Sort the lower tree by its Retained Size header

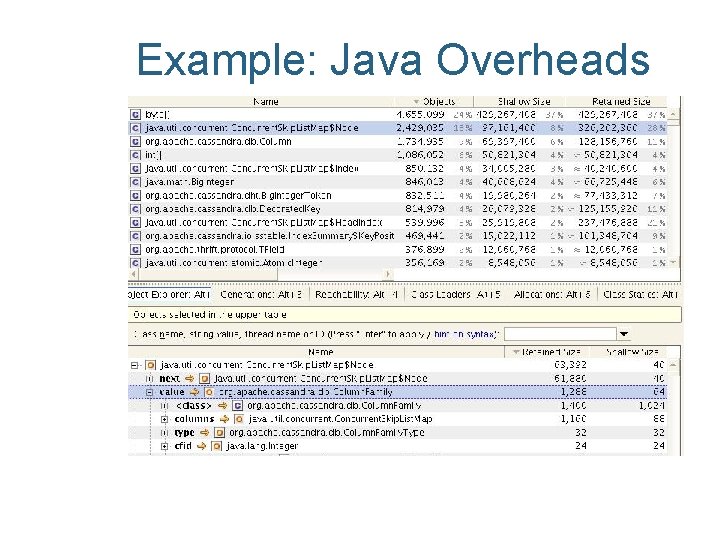[x=546, y=352]
